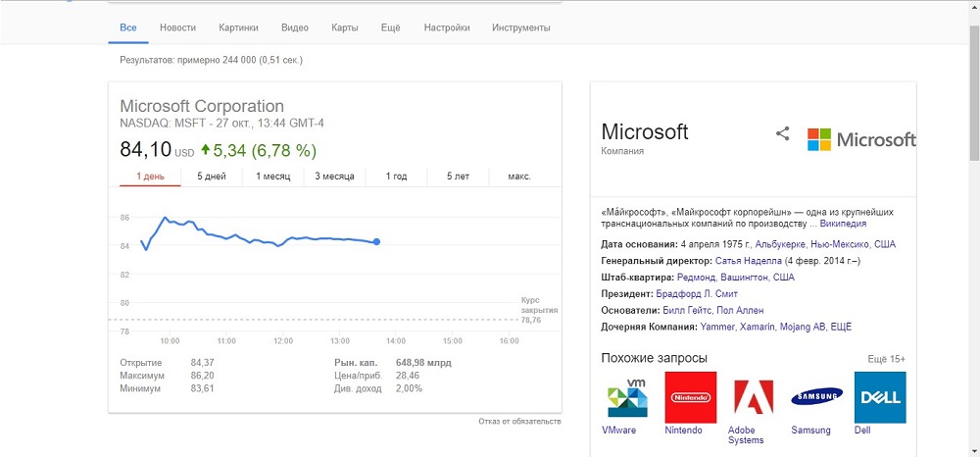Open the Microsoft logo image
980x457 pixels.
(x=861, y=139)
